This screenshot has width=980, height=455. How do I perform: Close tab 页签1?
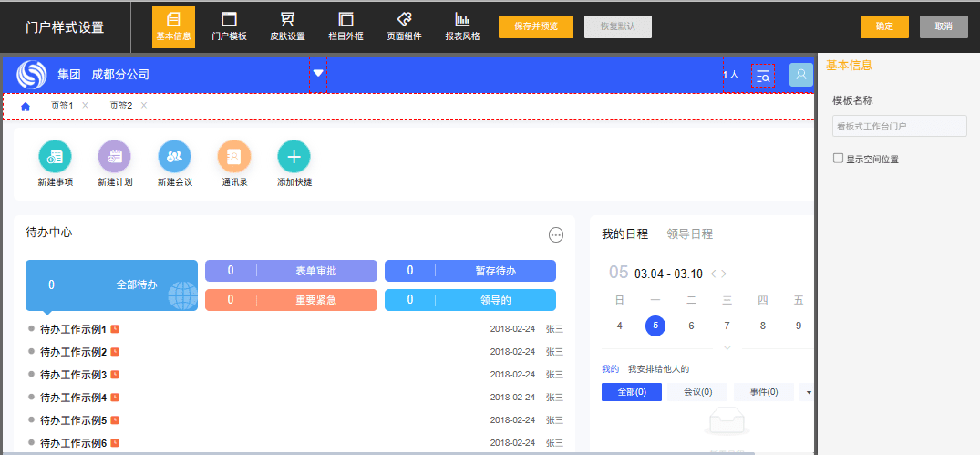[x=85, y=105]
